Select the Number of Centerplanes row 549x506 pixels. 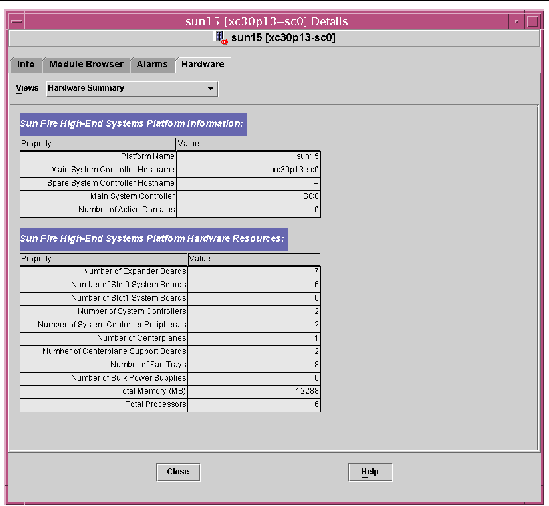coord(170,338)
